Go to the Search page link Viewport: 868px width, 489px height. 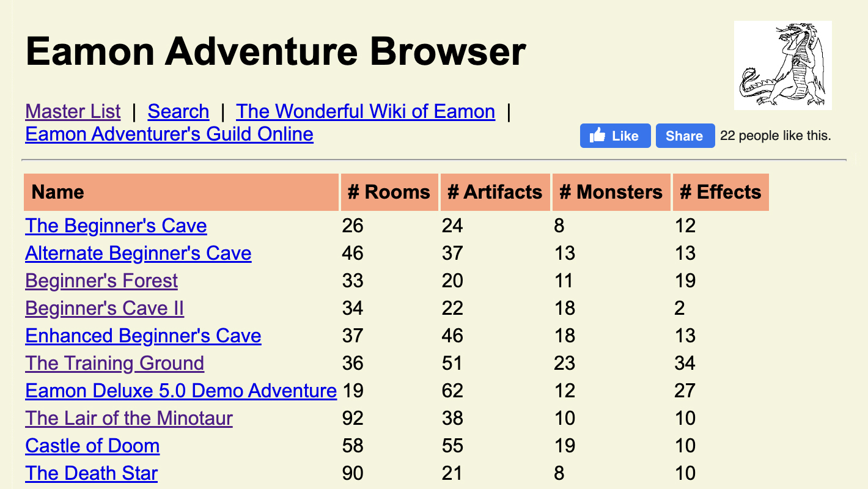(x=178, y=111)
